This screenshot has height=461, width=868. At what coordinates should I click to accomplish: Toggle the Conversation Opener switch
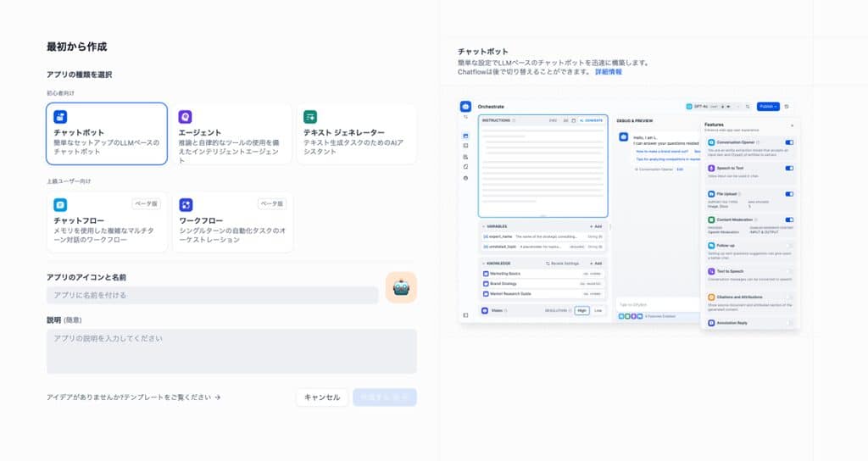click(x=789, y=142)
